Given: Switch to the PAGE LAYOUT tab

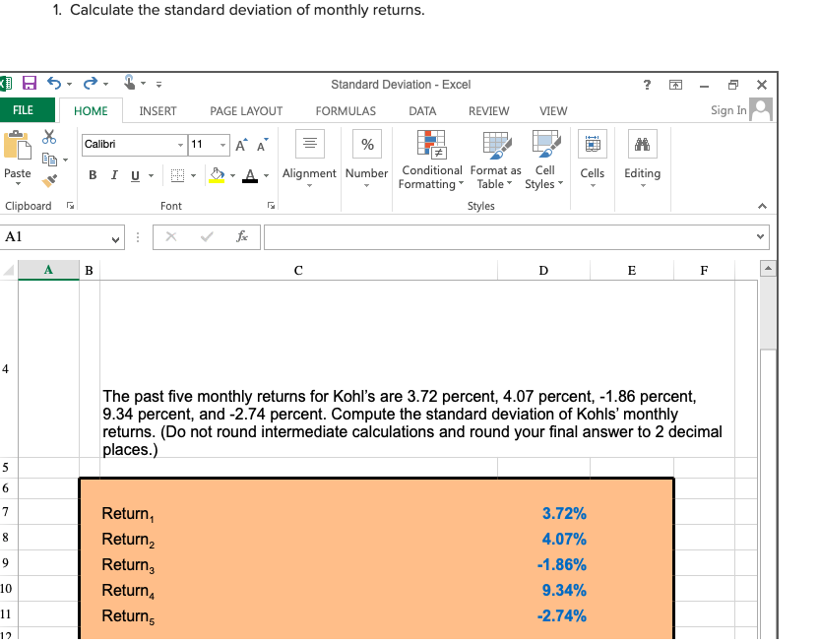Looking at the screenshot, I should [x=246, y=111].
